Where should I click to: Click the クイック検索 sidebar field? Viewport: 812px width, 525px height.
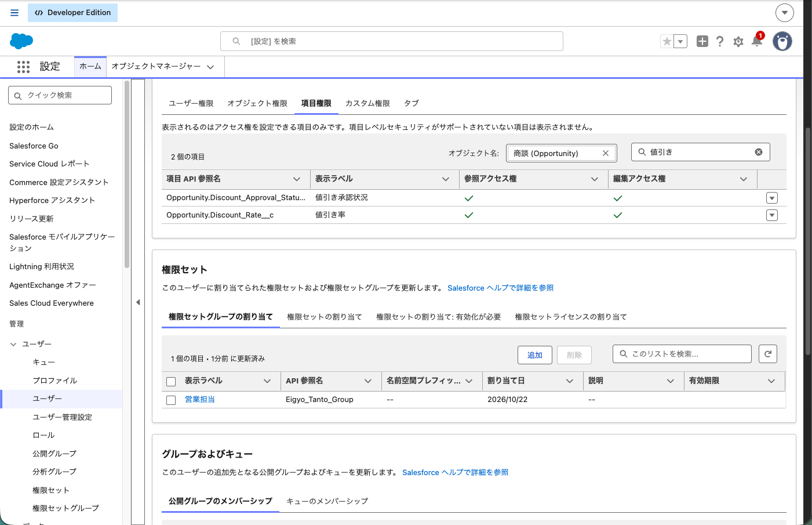60,95
